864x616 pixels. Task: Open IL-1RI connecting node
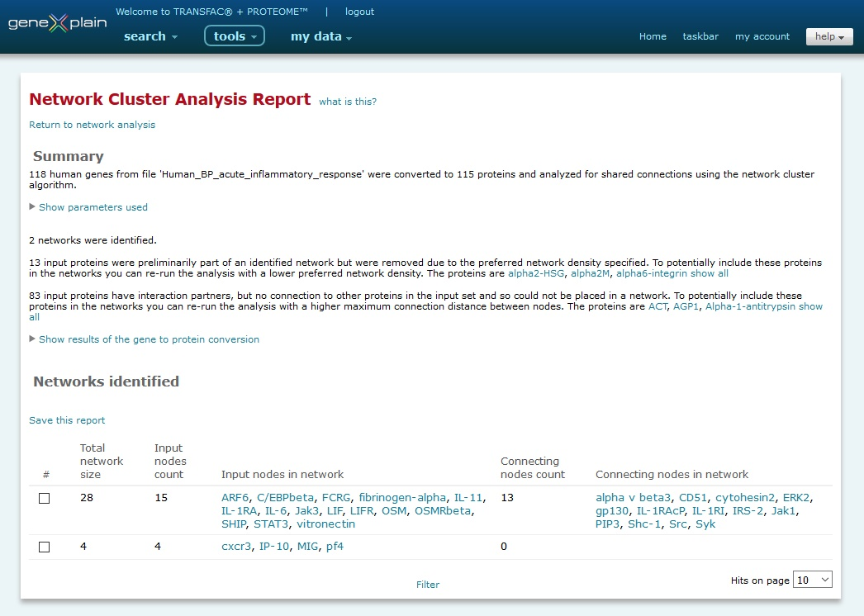point(708,511)
